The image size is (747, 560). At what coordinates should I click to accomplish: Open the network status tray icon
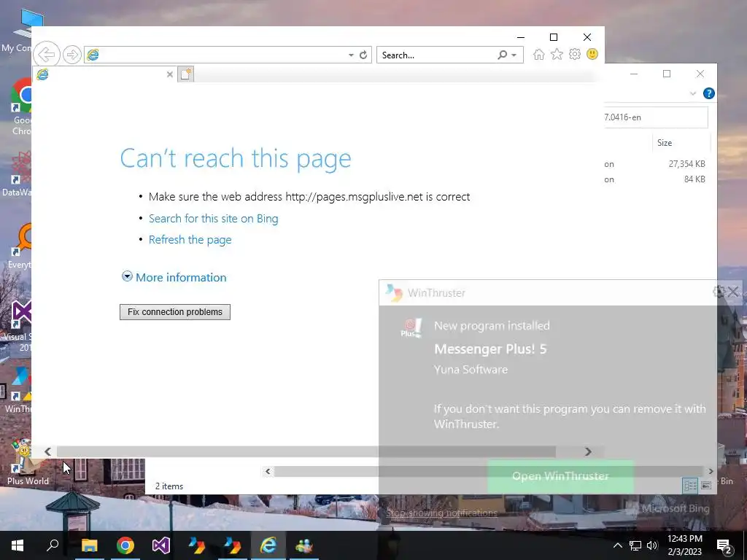tap(635, 545)
